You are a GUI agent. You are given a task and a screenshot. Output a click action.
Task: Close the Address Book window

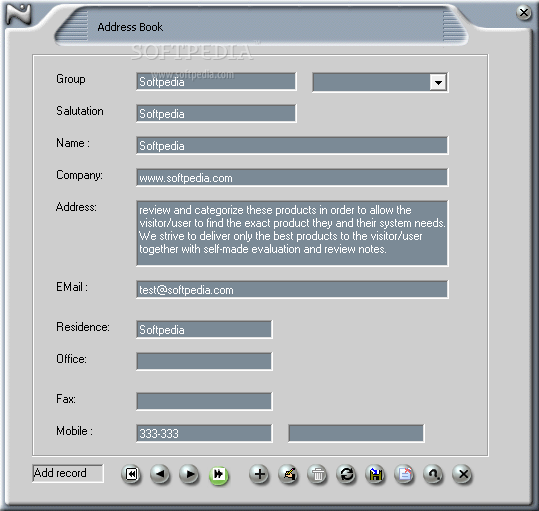pos(524,13)
